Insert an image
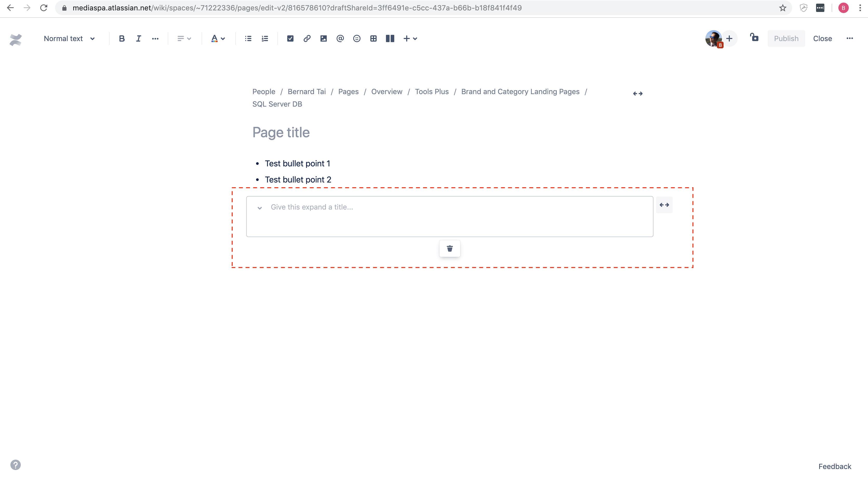Viewport: 868px width, 482px height. 323,38
